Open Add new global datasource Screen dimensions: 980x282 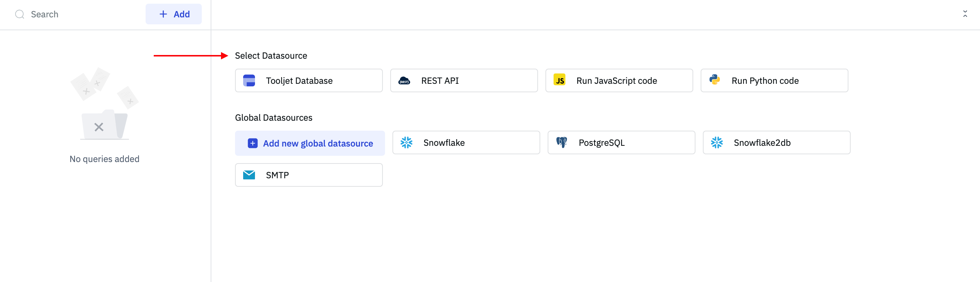pos(310,143)
